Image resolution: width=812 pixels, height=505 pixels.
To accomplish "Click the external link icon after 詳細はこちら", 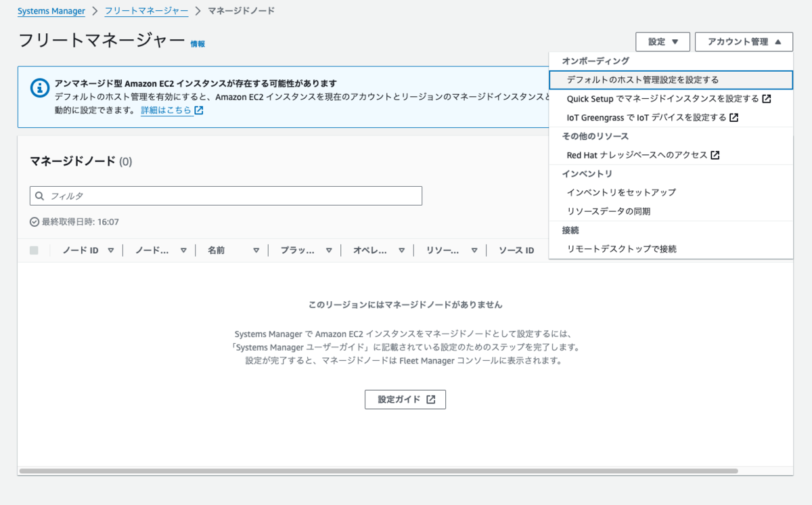I will pos(199,110).
